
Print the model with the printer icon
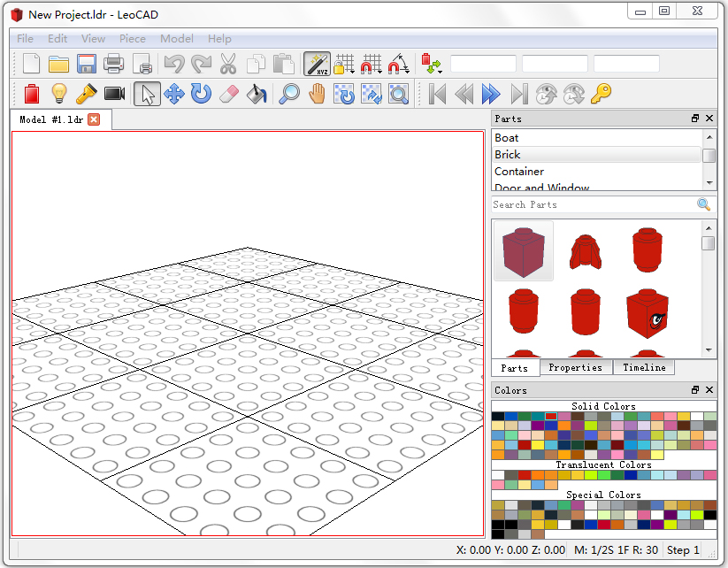pos(114,64)
